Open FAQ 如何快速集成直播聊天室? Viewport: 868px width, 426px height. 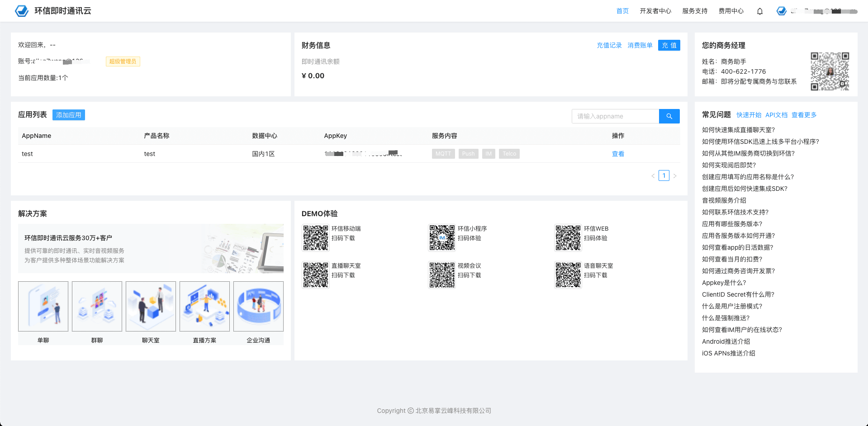(738, 130)
